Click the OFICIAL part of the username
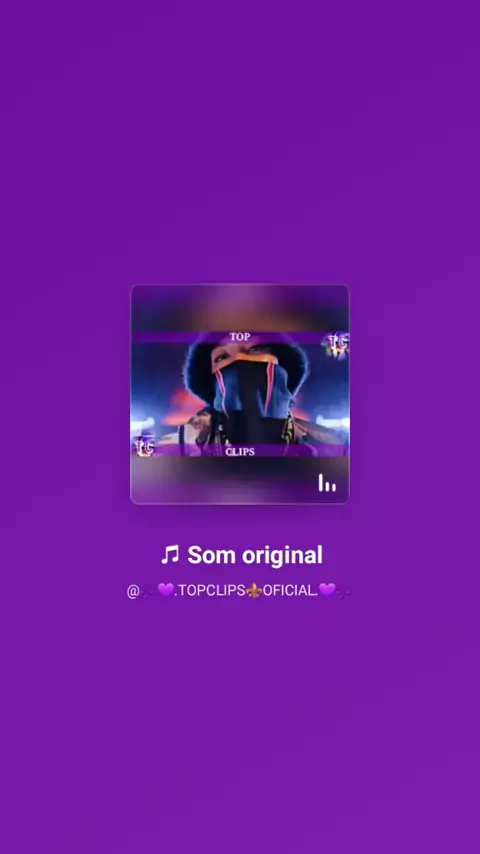This screenshot has height=854, width=480. pos(290,591)
